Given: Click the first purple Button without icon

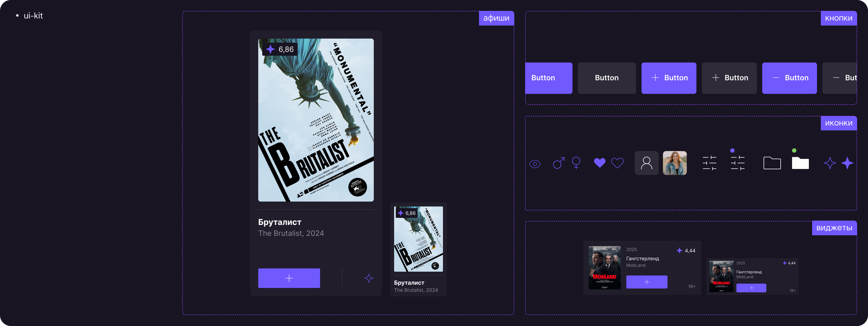Looking at the screenshot, I should 548,78.
